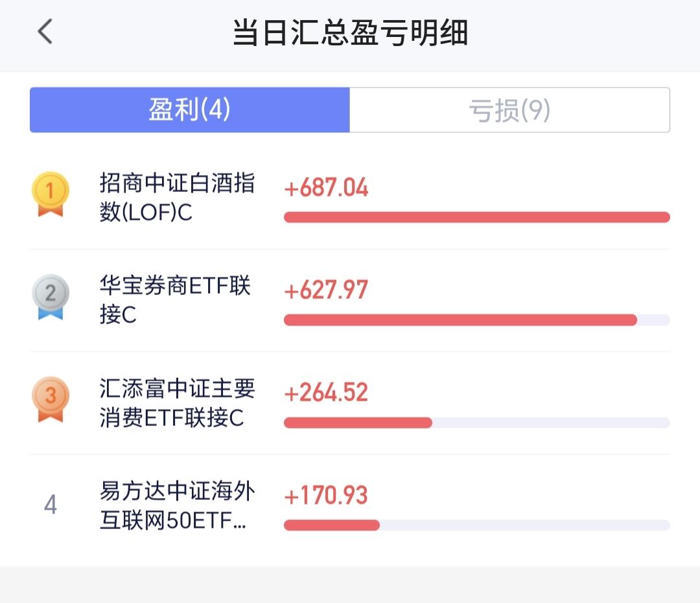Click the +687.04 profit amount
The height and width of the screenshot is (603, 700).
pos(326,187)
